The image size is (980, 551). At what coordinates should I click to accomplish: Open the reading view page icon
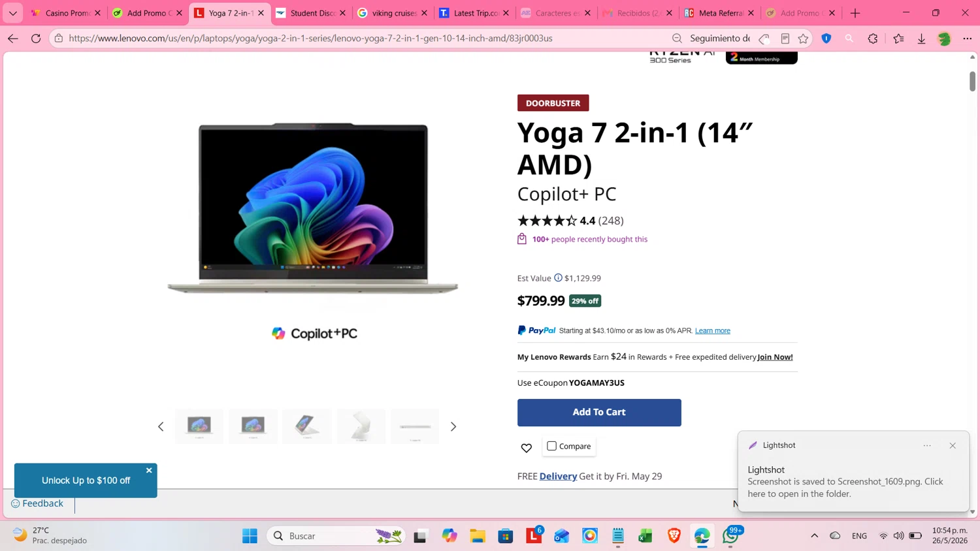pos(785,39)
